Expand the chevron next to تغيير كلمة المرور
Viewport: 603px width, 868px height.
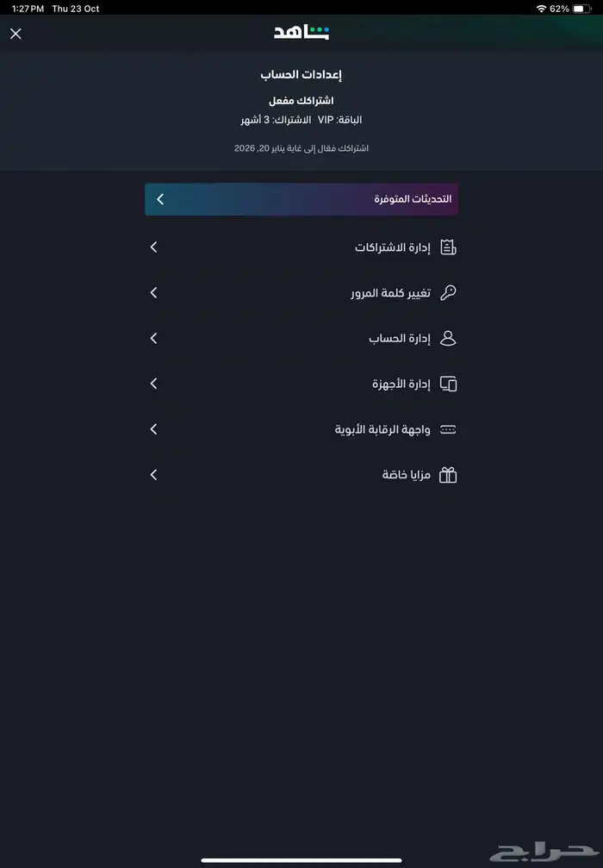153,292
